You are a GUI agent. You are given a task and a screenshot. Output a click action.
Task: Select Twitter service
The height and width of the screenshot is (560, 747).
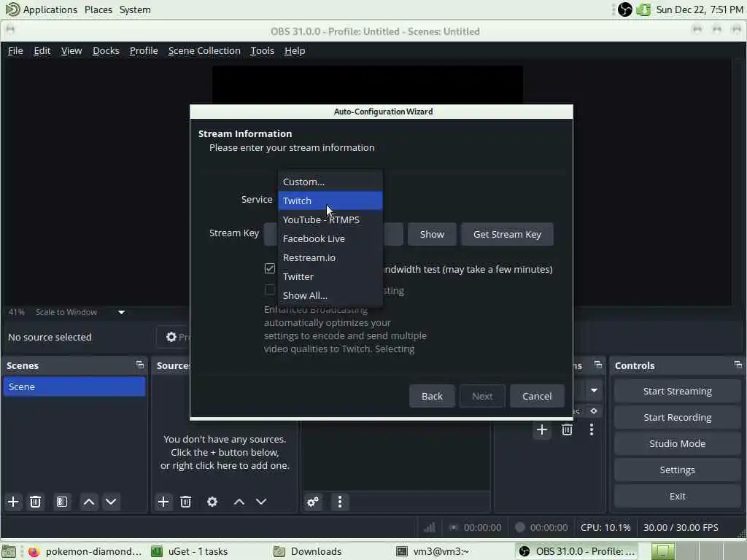tap(330, 276)
